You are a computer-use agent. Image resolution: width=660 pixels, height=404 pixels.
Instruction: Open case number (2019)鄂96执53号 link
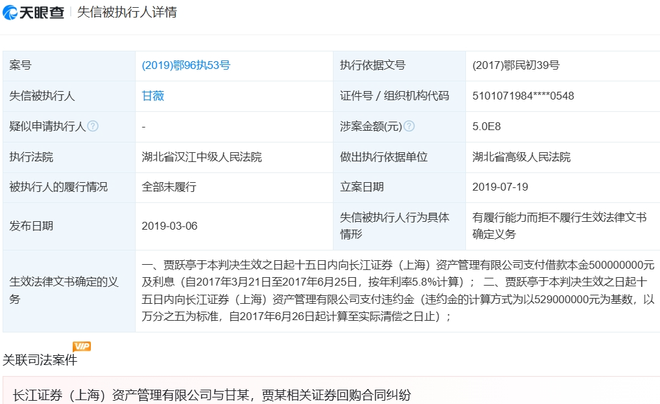[x=185, y=65]
